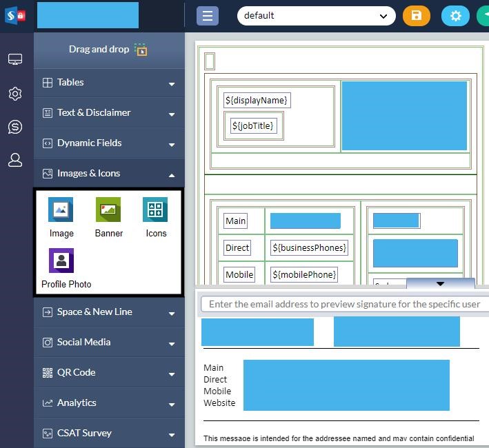Open the monitor icon in left sidebar
The width and height of the screenshot is (489, 448).
coord(15,60)
